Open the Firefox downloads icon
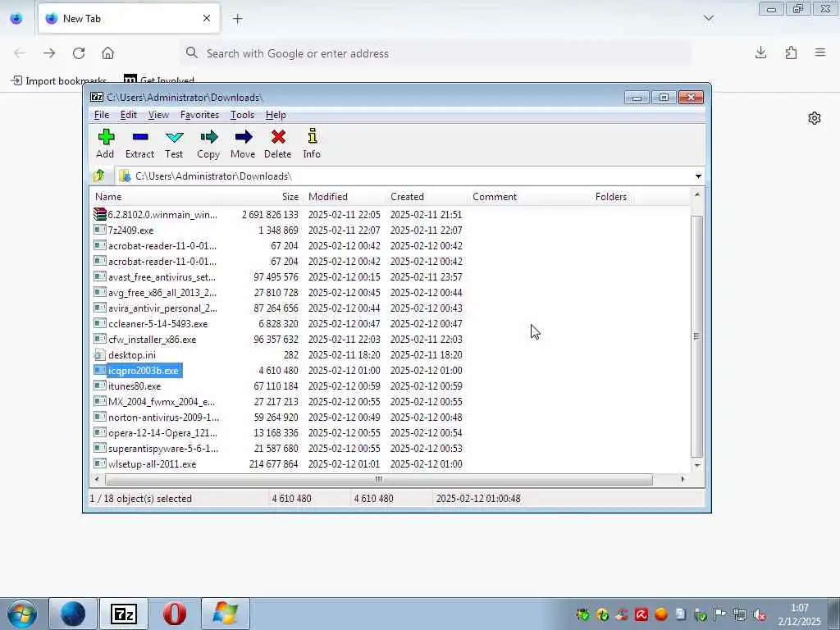Screen dimensions: 840x630 tap(760, 52)
